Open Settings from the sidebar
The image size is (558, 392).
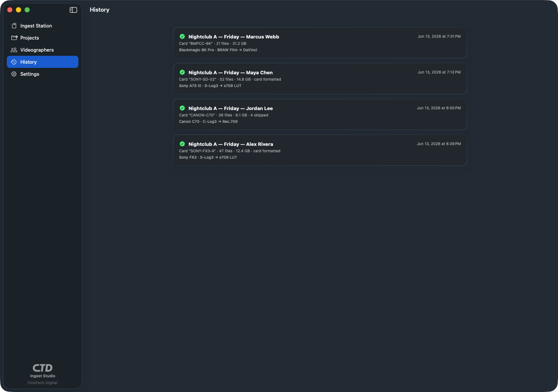tap(43, 74)
